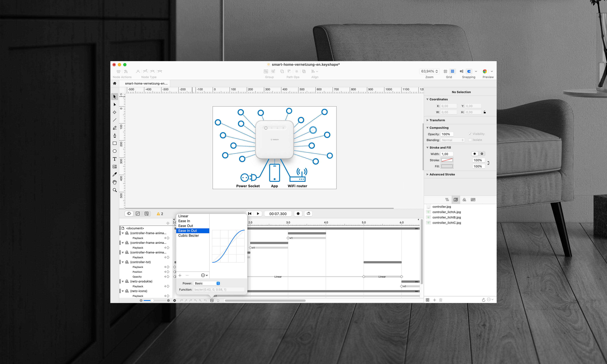Toggle object snapping icon
The width and height of the screenshot is (607, 364).
(461, 71)
